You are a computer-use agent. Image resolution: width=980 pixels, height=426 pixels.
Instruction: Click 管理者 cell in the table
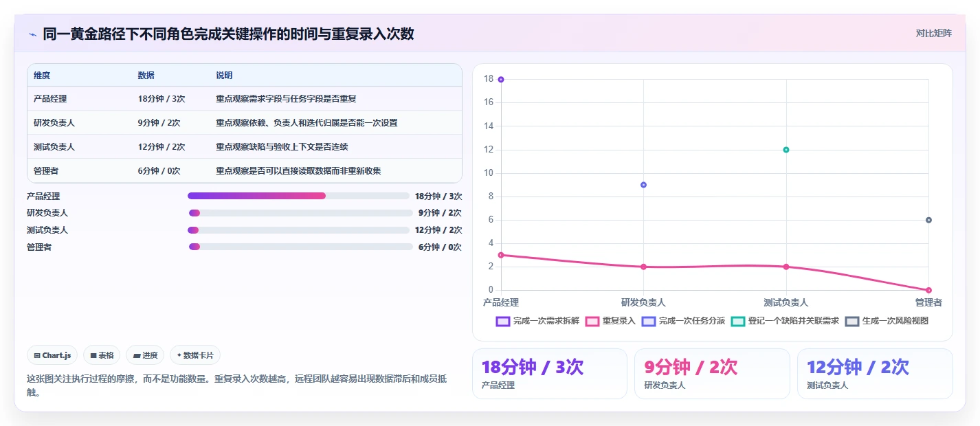point(46,171)
